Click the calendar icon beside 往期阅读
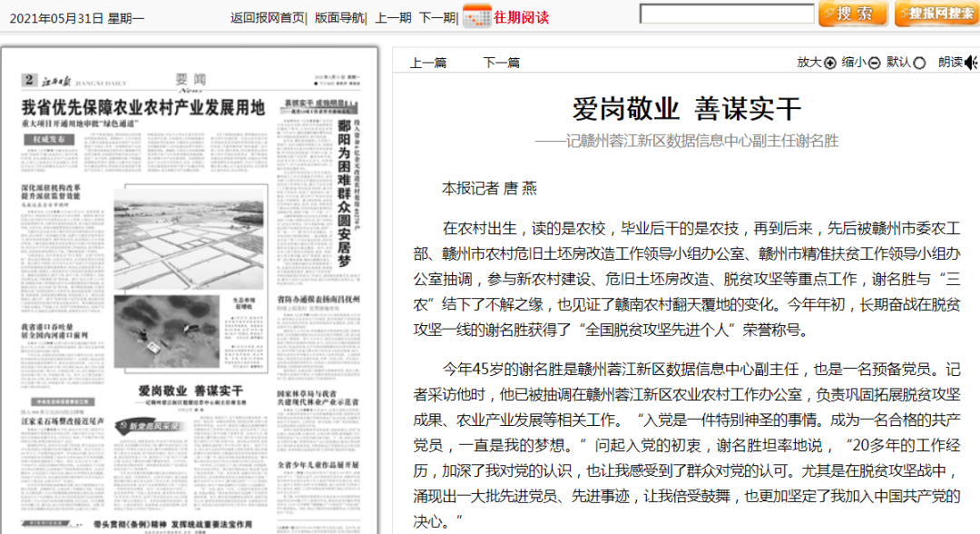This screenshot has width=980, height=534. point(477,16)
